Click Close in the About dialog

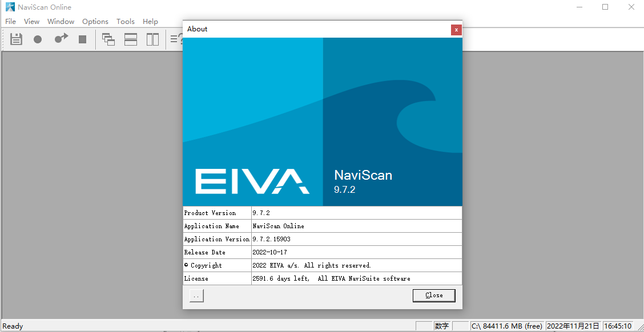[433, 295]
